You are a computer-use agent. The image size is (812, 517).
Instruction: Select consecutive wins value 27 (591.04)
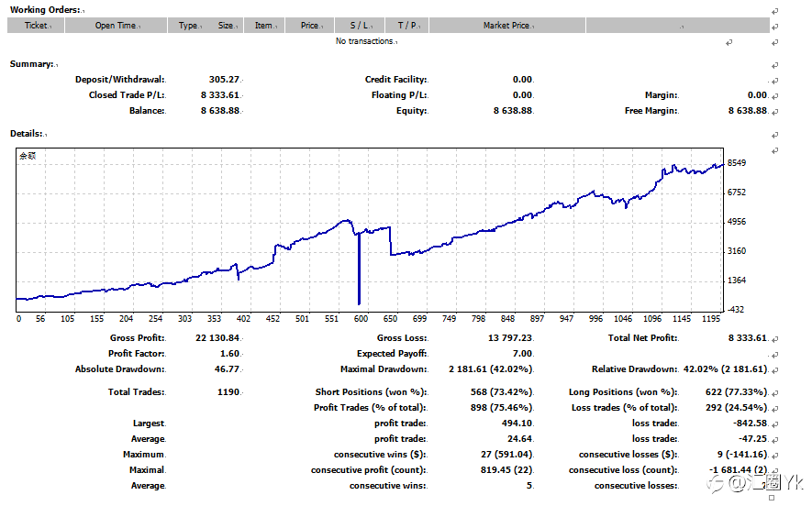click(x=506, y=455)
